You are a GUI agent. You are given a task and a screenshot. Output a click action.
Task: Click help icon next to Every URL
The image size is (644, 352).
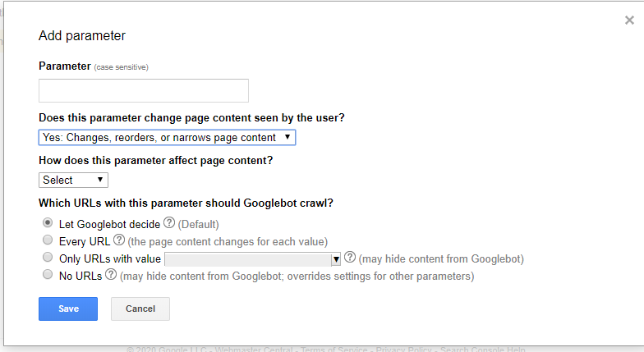tap(119, 240)
